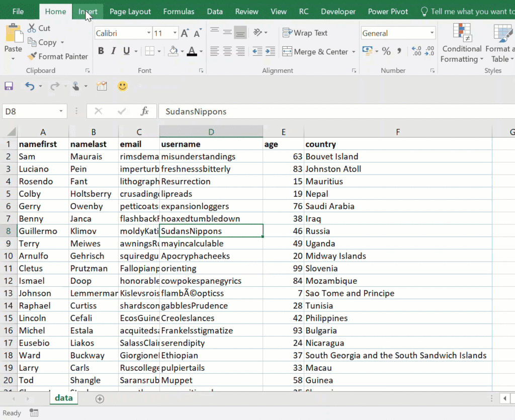Open the Review ribbon tab

click(x=246, y=11)
